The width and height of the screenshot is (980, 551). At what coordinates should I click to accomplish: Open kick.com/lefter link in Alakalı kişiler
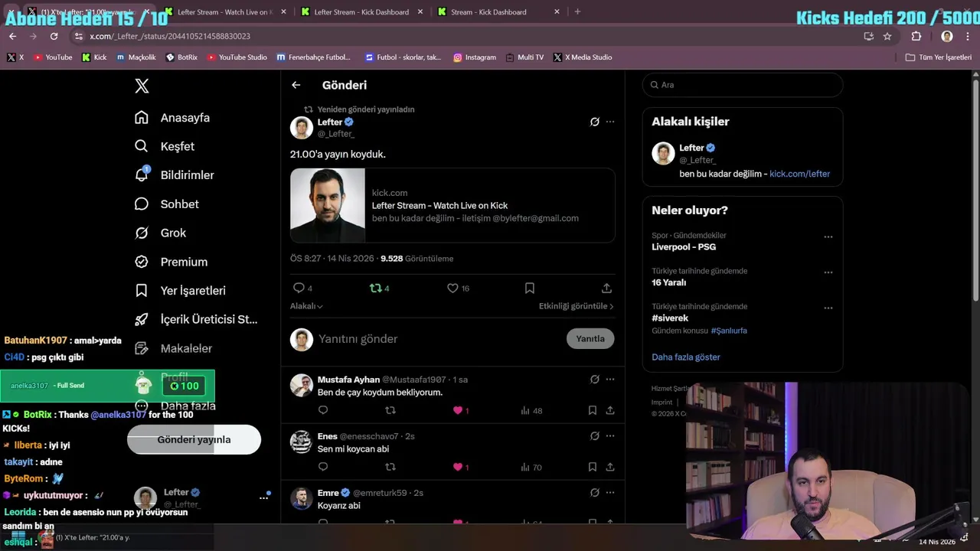coord(799,174)
